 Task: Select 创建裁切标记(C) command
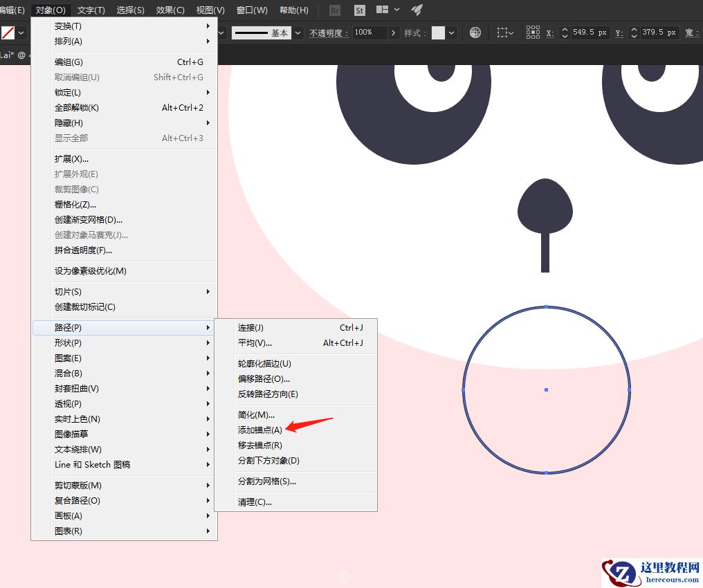(x=85, y=306)
